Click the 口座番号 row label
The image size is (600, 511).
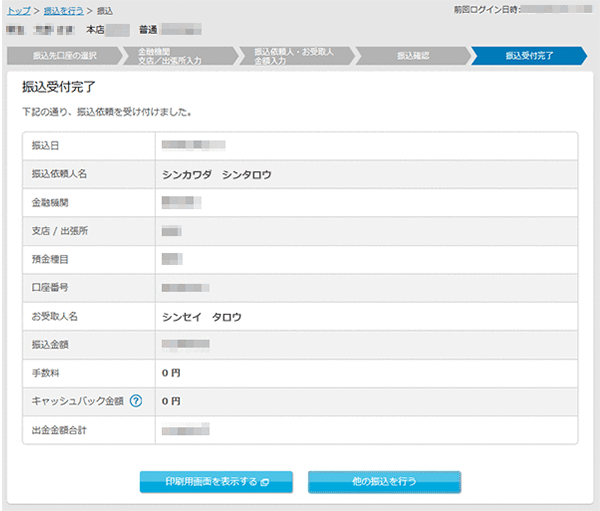(x=53, y=288)
